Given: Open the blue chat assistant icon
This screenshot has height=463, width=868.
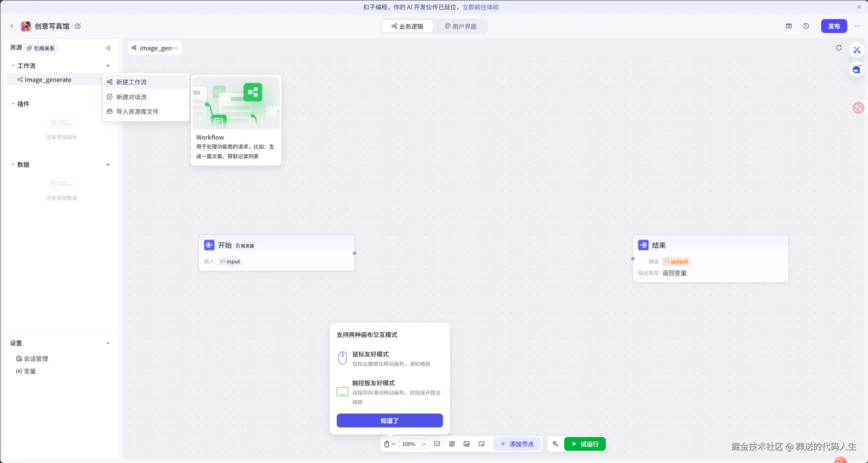Looking at the screenshot, I should point(857,69).
